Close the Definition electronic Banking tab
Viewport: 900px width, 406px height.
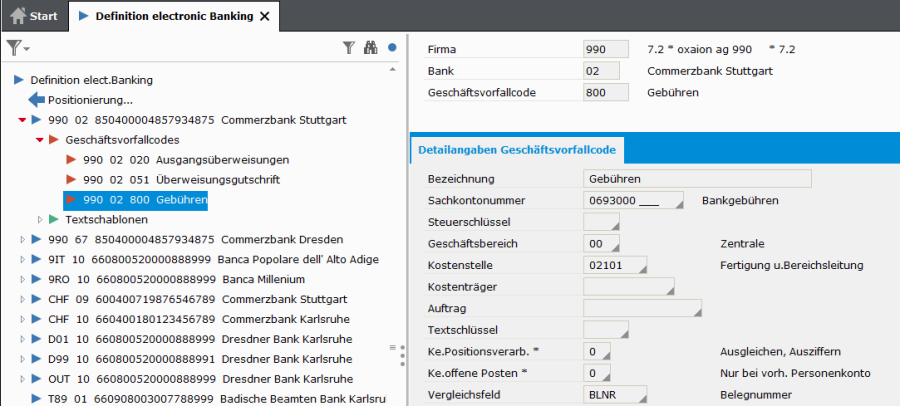[264, 16]
